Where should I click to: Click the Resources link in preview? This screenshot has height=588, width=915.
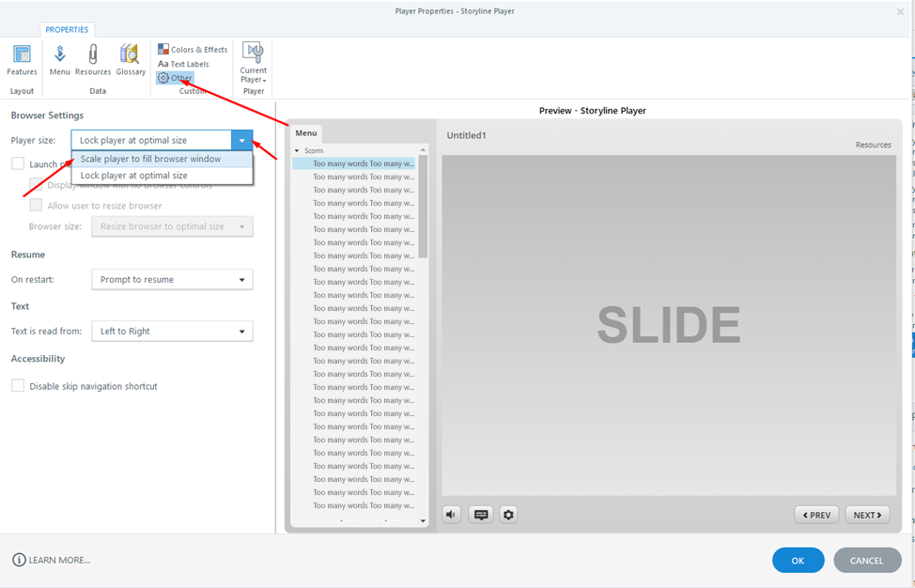[873, 145]
